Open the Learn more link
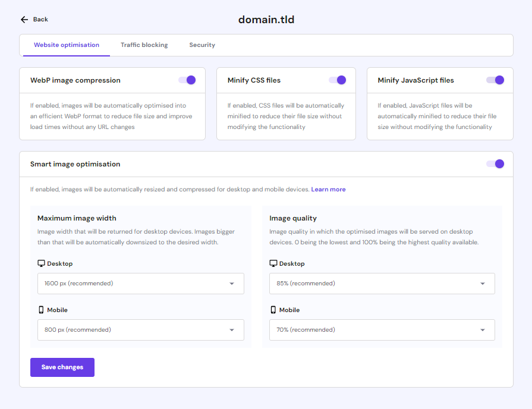This screenshot has width=532, height=409. coord(328,189)
